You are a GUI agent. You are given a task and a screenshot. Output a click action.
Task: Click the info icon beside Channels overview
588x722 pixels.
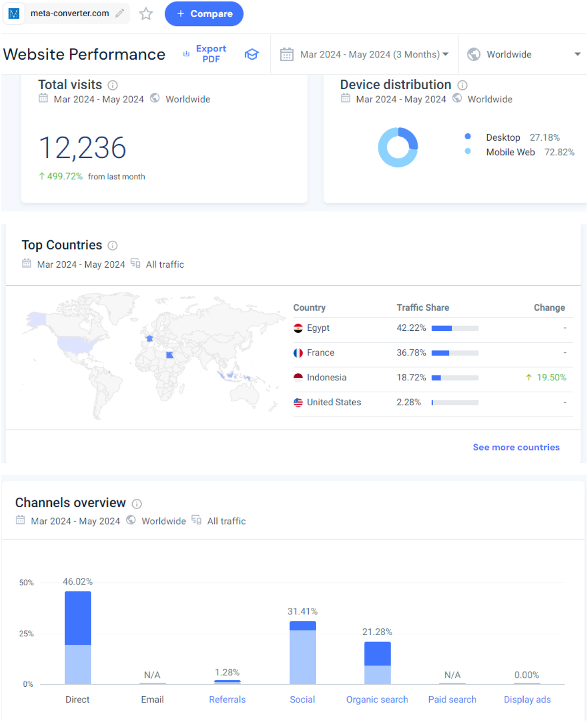click(x=137, y=503)
